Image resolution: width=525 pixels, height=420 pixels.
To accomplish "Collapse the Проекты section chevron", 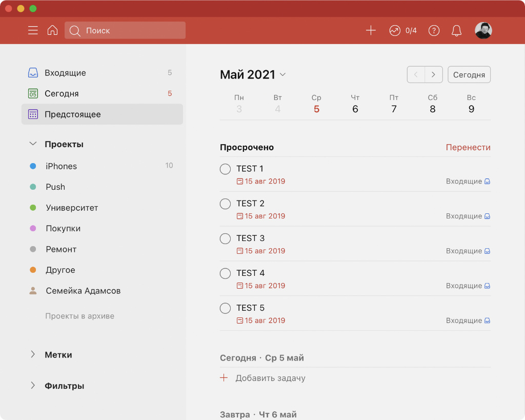I will coord(33,144).
